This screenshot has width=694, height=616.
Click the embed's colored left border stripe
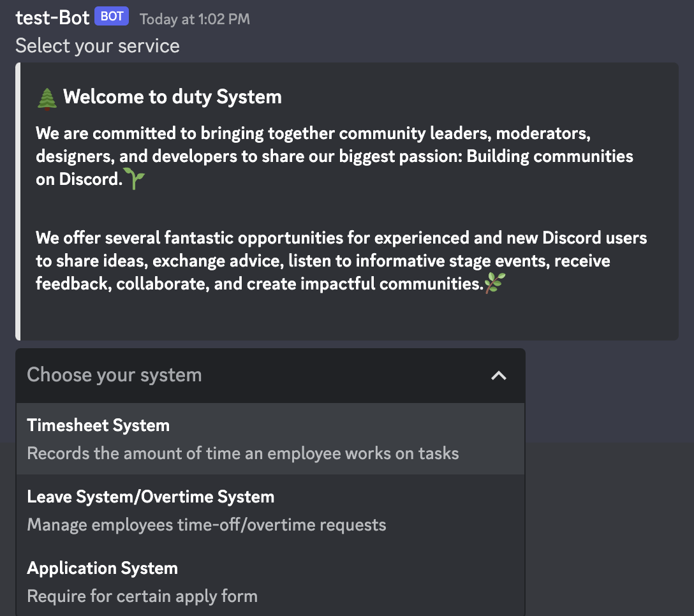click(17, 201)
